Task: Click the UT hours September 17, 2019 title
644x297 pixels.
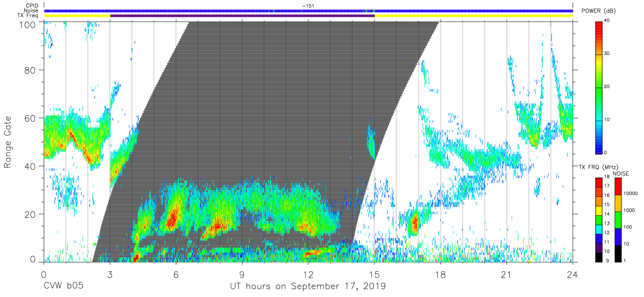Action: pyautogui.click(x=308, y=287)
